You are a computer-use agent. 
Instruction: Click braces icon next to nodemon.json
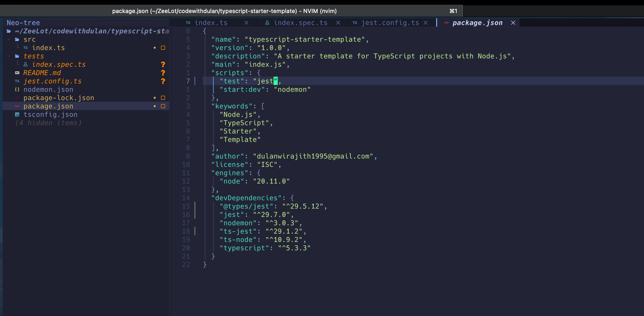[17, 89]
